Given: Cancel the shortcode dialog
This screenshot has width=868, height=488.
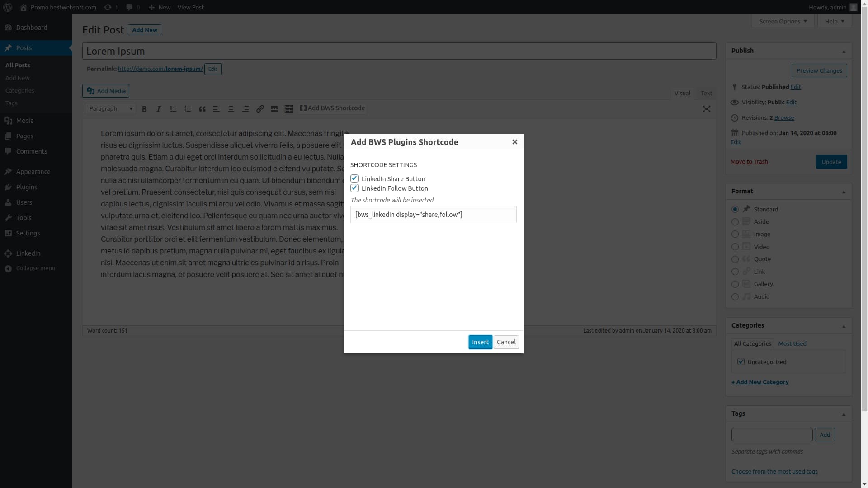Looking at the screenshot, I should [506, 342].
